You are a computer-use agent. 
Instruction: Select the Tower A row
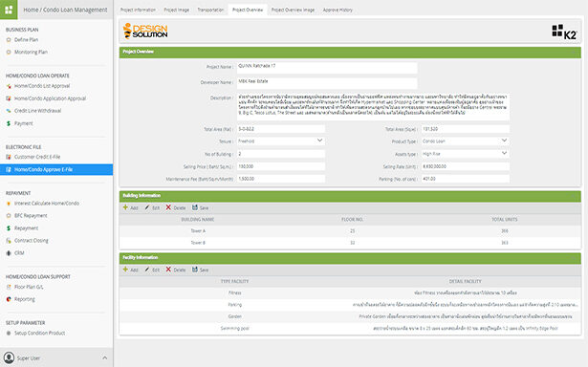(x=350, y=231)
